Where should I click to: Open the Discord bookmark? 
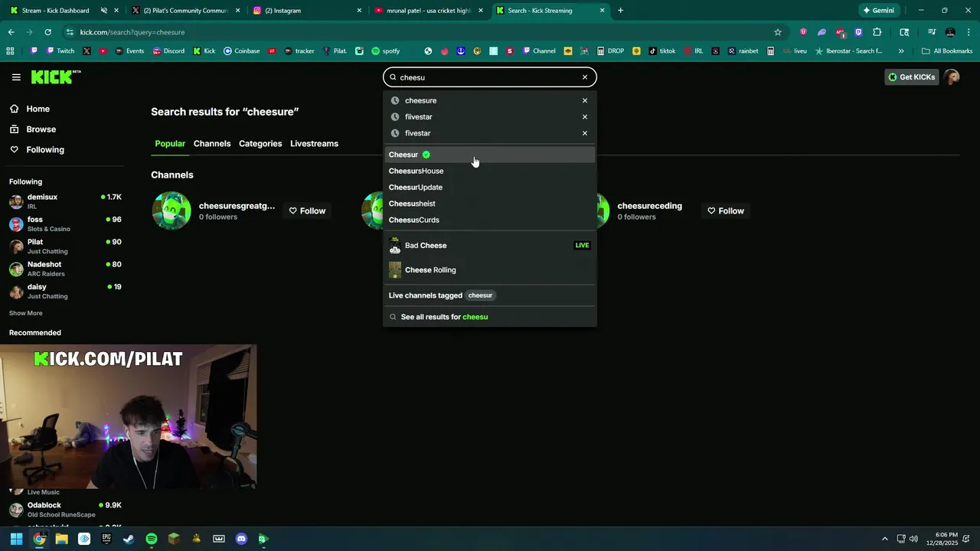[x=168, y=51]
